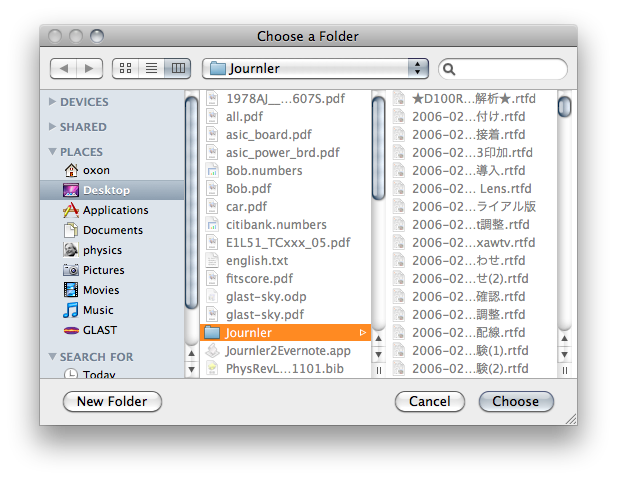Click the middle column resize handle
This screenshot has height=480, width=617.
[378, 371]
